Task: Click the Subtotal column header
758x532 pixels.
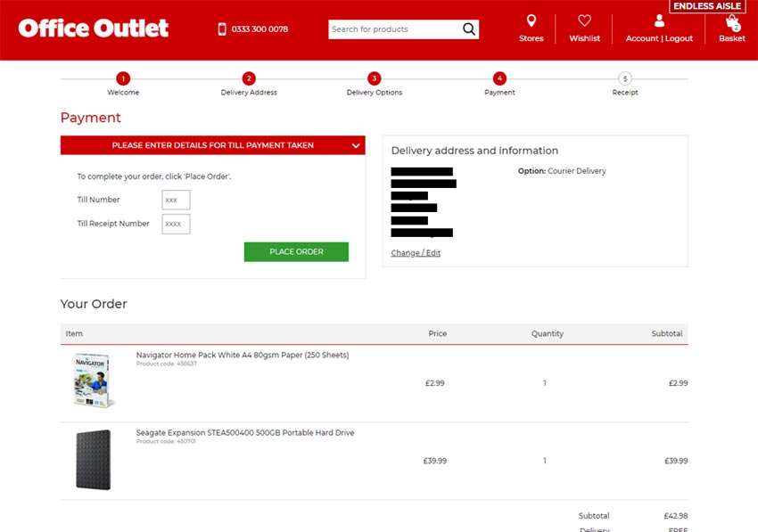Action: tap(667, 333)
